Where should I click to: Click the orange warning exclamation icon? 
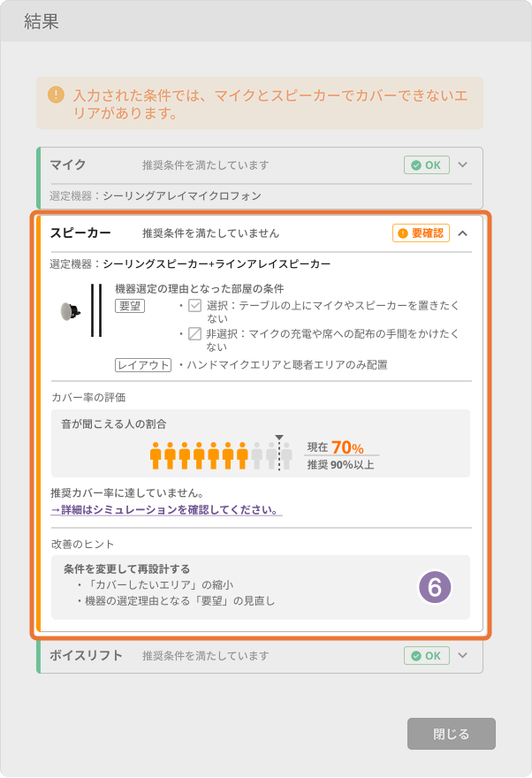(56, 95)
